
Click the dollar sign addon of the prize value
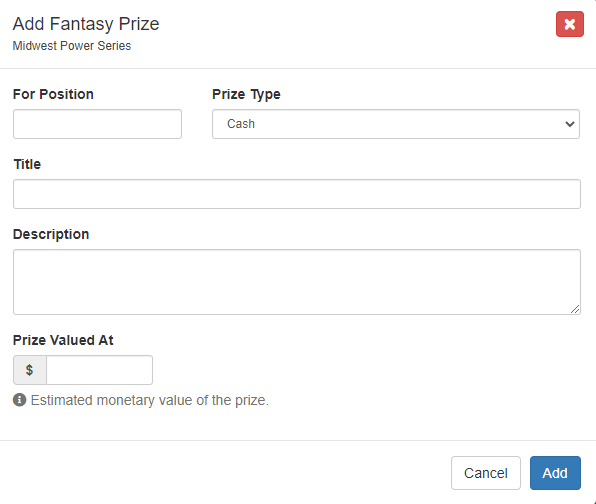30,370
